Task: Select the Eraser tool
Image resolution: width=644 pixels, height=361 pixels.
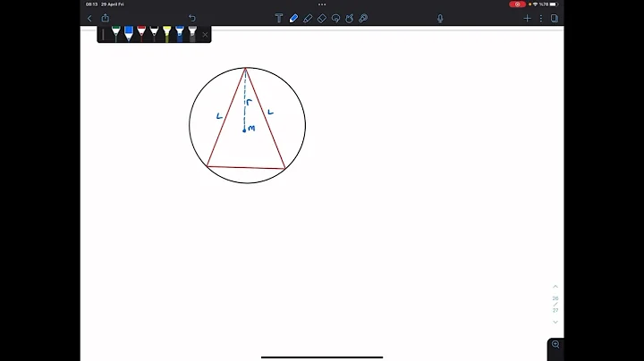Action: click(322, 18)
